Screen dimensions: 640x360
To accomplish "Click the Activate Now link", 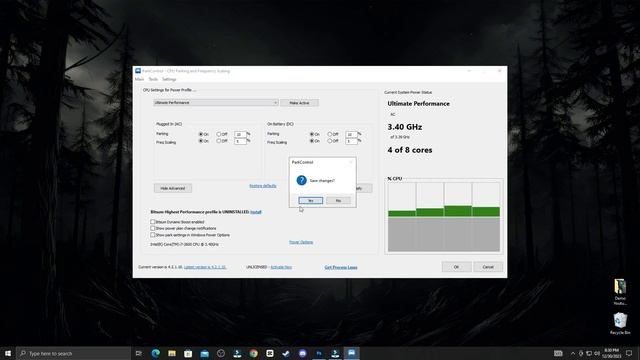I will click(281, 267).
